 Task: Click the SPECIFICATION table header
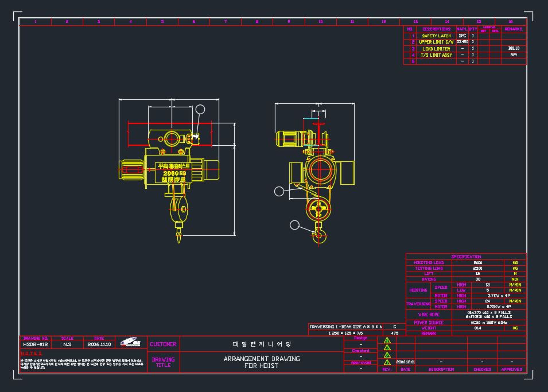(466, 257)
